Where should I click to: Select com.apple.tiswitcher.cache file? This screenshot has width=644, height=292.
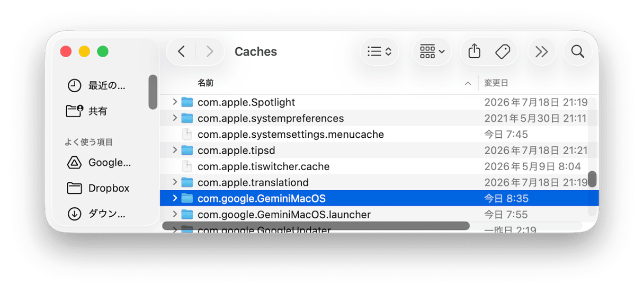pyautogui.click(x=379, y=166)
